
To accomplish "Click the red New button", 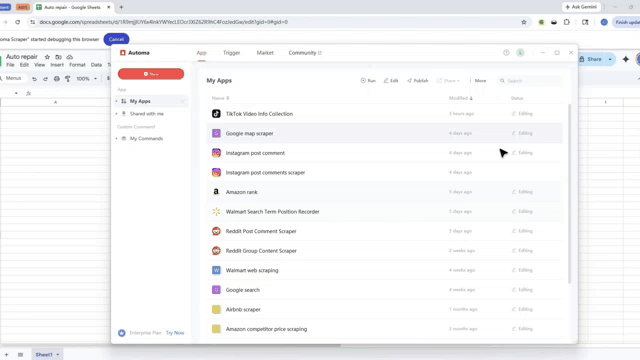I will click(151, 74).
